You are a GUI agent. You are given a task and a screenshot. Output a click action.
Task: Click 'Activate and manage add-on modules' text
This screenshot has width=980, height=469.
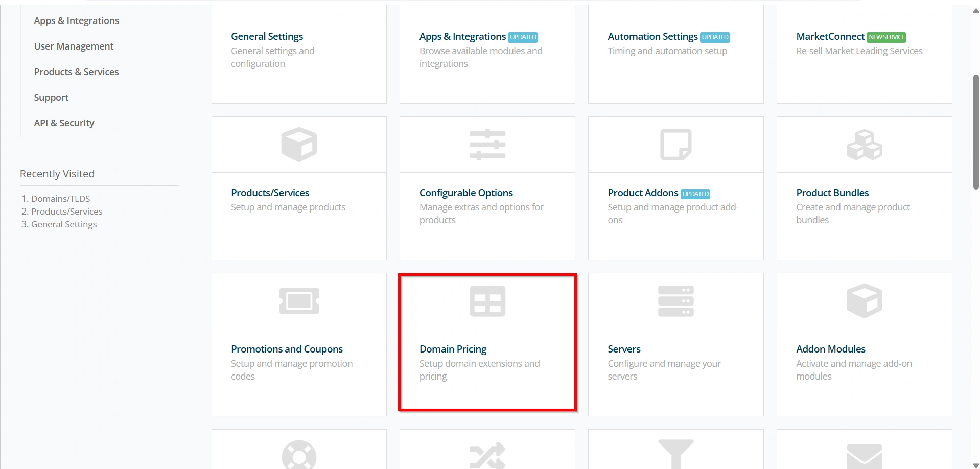(x=854, y=370)
